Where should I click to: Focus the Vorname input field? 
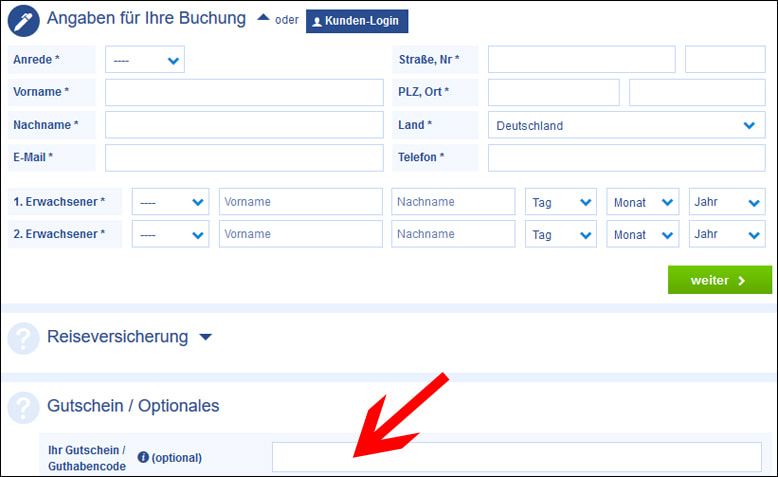244,92
